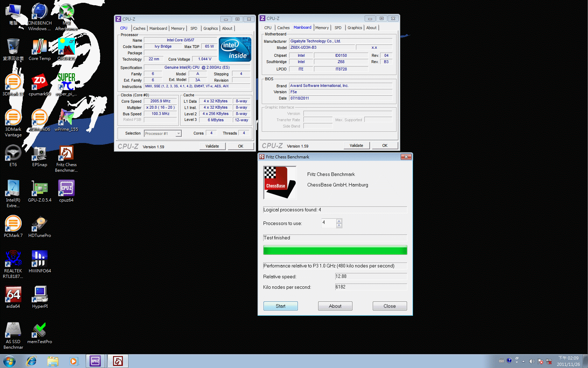The image size is (588, 368).
Task: Select the PCMark 7 desktop icon
Action: pyautogui.click(x=13, y=227)
